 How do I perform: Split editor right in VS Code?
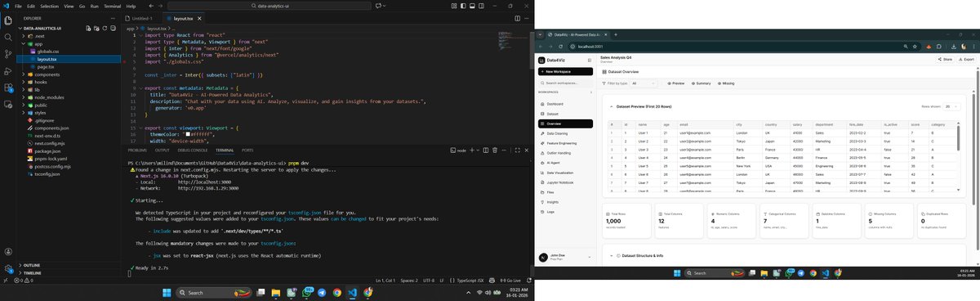[x=517, y=18]
